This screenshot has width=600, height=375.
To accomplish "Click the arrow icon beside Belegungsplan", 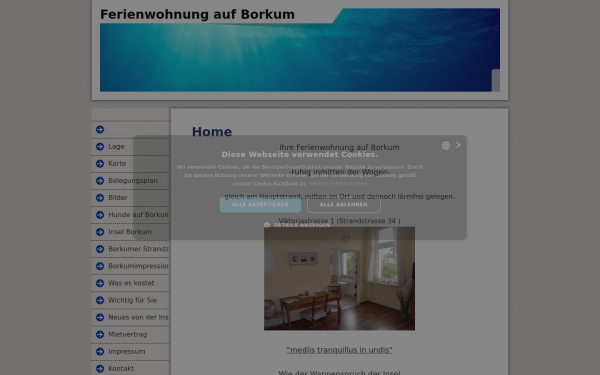I will pyautogui.click(x=100, y=181).
